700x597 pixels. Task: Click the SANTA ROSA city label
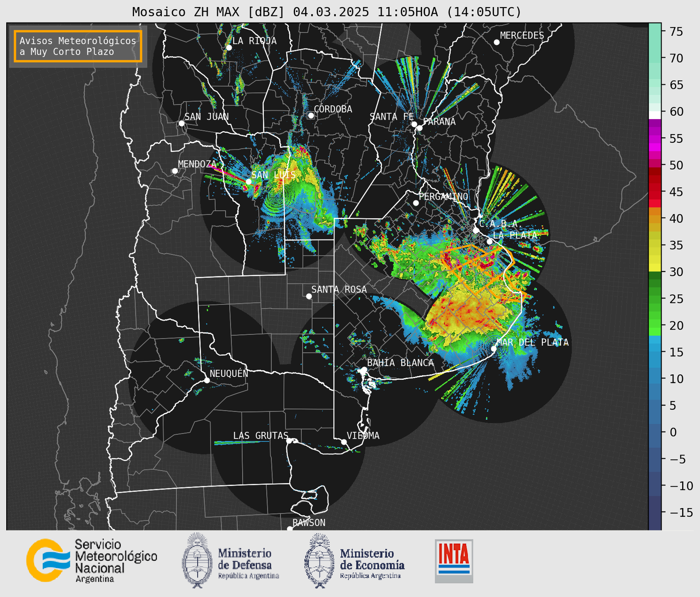tap(339, 289)
